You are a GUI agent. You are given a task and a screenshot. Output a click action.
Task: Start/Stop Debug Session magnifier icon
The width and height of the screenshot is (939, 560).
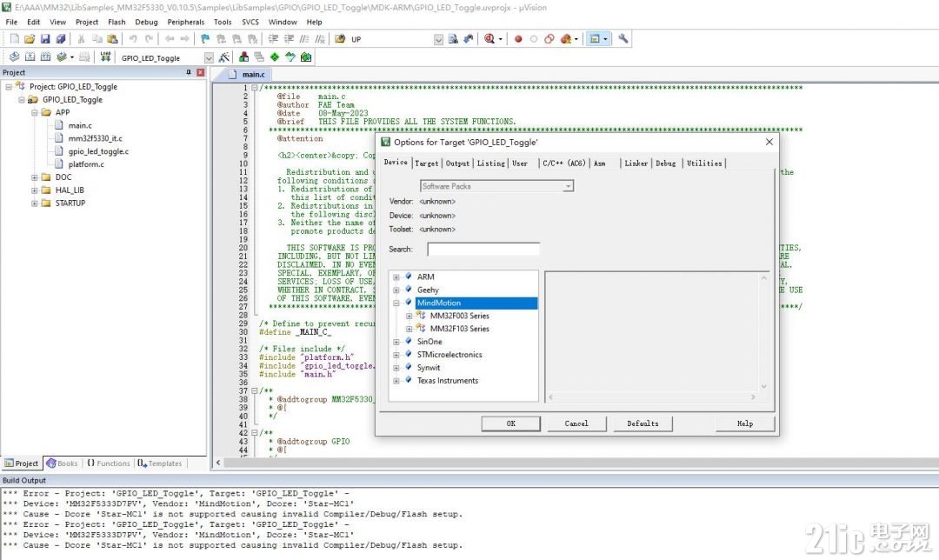[x=489, y=39]
